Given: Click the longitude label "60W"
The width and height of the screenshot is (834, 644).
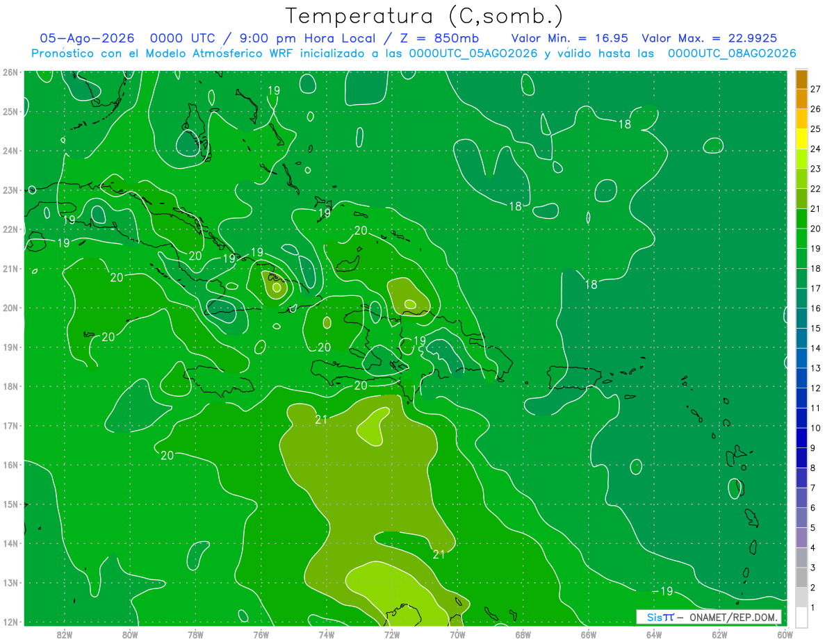Looking at the screenshot, I should click(x=785, y=634).
